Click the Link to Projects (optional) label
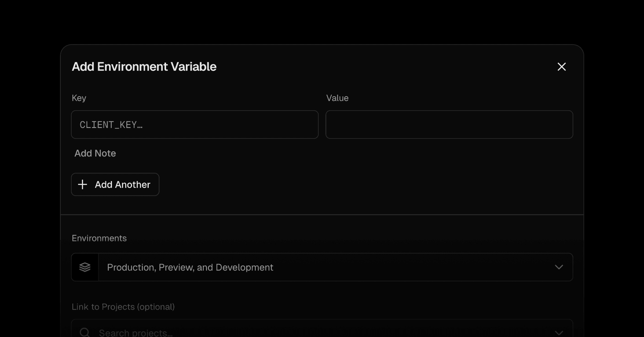The image size is (644, 337). (123, 307)
